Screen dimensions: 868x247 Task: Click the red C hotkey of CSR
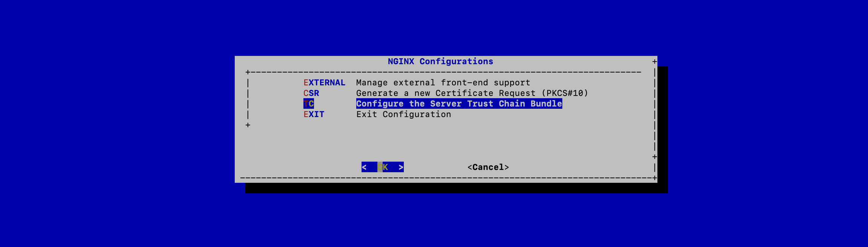pos(306,93)
